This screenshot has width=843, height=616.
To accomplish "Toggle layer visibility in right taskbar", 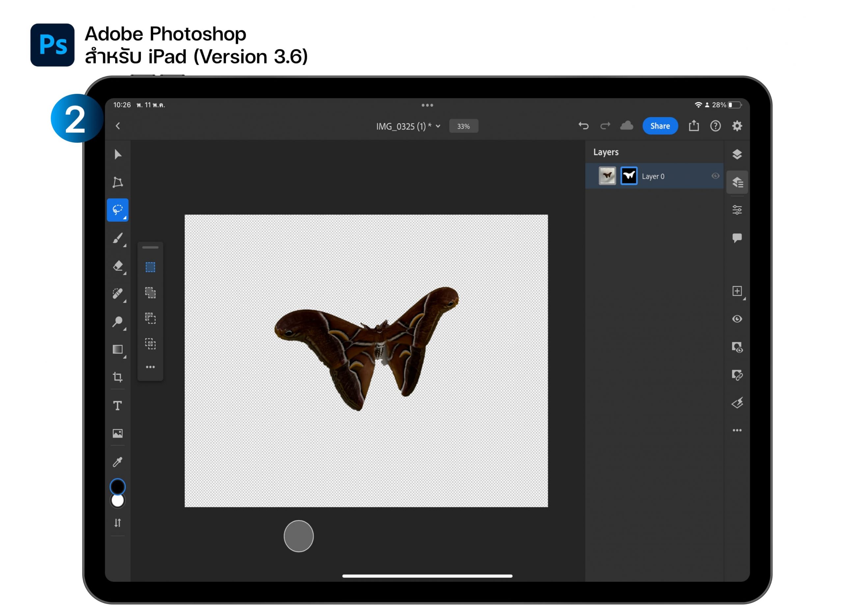I will tap(738, 319).
